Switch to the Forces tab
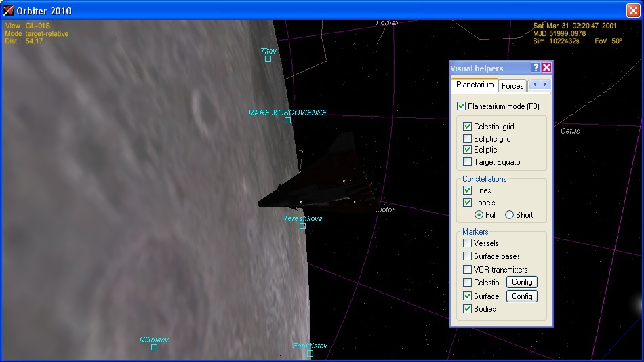 pos(512,86)
